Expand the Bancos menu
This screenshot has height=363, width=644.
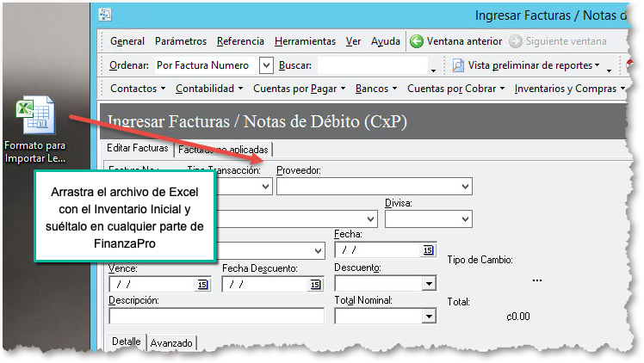(x=376, y=89)
